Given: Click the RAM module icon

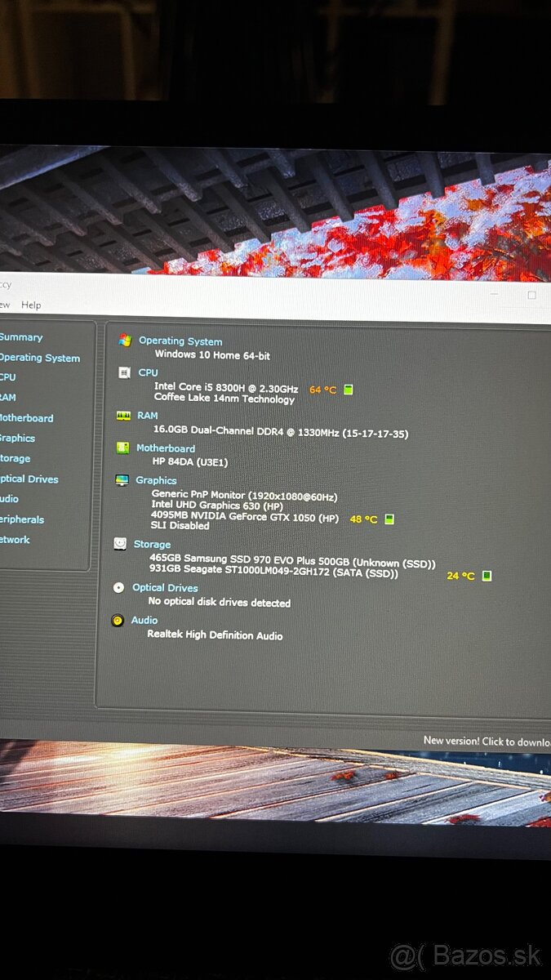Looking at the screenshot, I should 123,416.
